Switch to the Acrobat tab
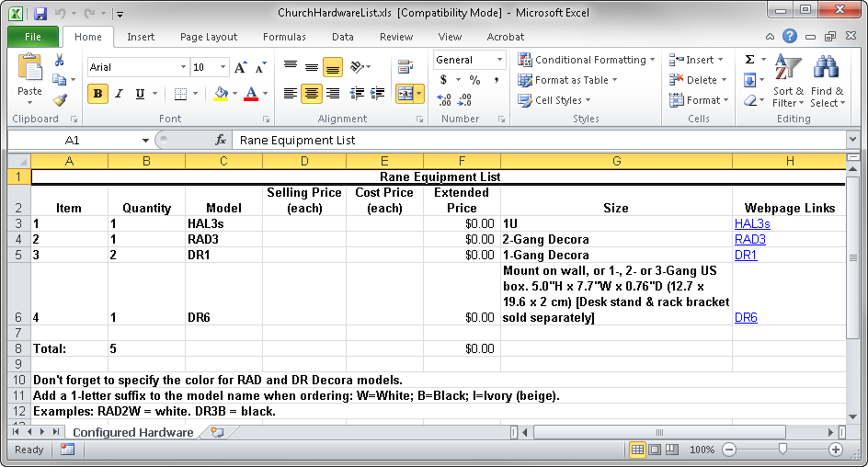868x467 pixels. click(x=505, y=37)
